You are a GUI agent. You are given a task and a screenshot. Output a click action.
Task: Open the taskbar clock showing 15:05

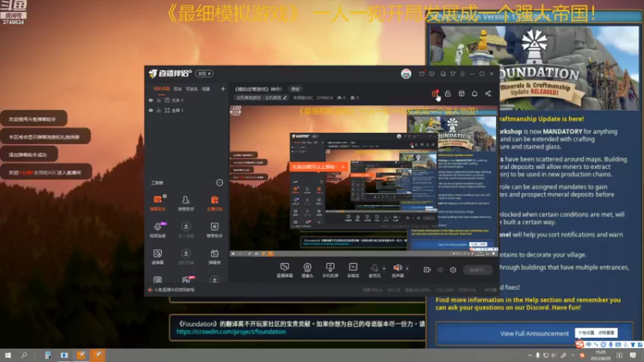pyautogui.click(x=600, y=355)
